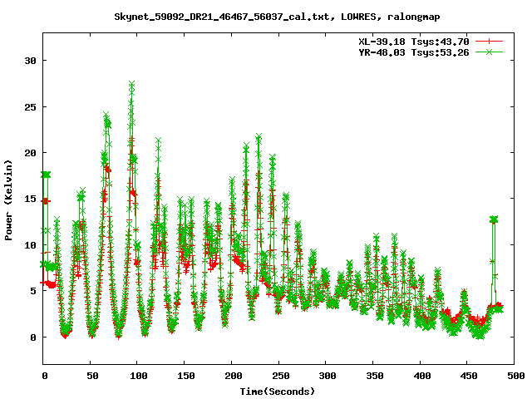The image size is (532, 399).
Task: Click the x-axis tick label 450
Action: 469,376
